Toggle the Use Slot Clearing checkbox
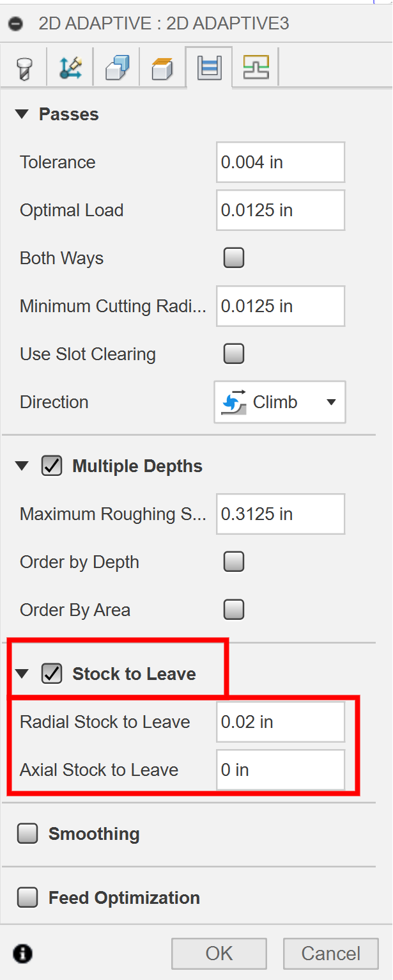Image resolution: width=393 pixels, height=980 pixels. [234, 354]
